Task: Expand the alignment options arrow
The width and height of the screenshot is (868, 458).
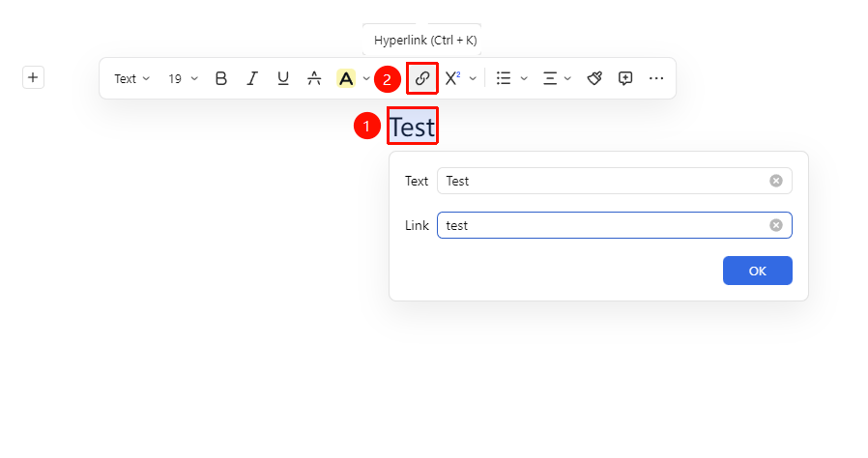Action: pyautogui.click(x=567, y=78)
